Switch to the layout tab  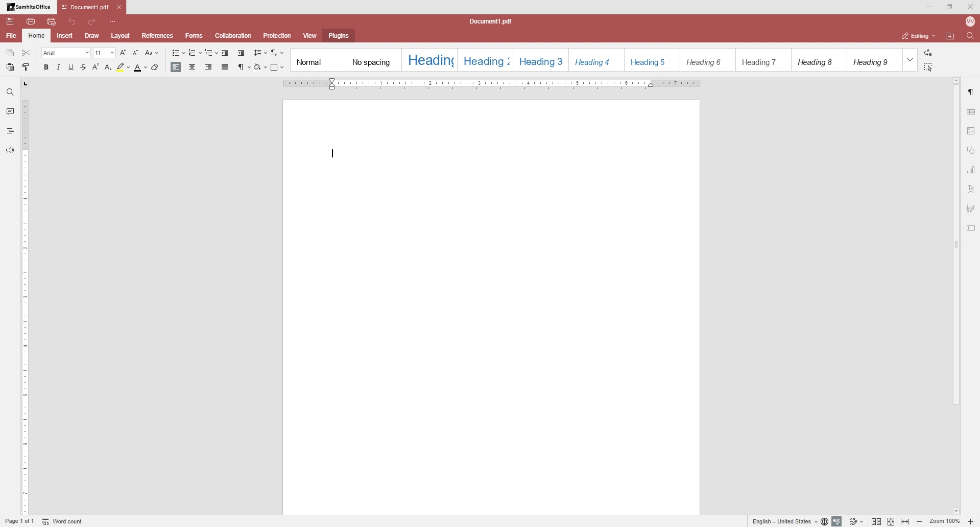pyautogui.click(x=121, y=36)
